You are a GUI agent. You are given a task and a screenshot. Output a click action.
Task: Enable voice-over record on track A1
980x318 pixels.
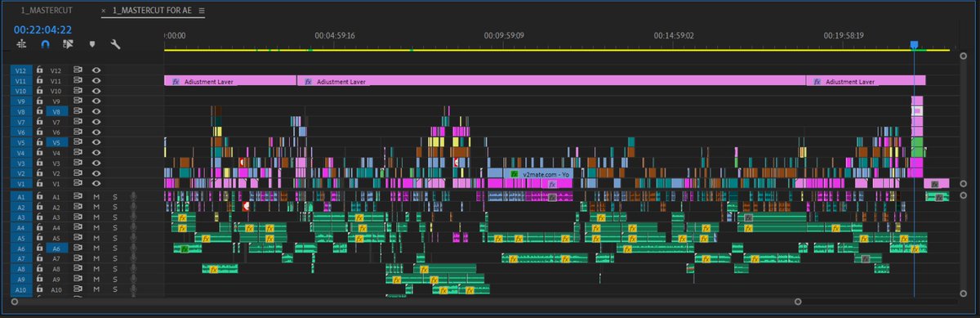[x=132, y=197]
